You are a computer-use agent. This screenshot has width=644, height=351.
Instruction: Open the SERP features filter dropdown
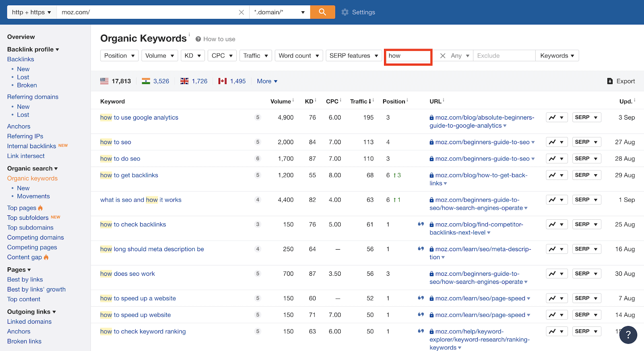click(354, 56)
